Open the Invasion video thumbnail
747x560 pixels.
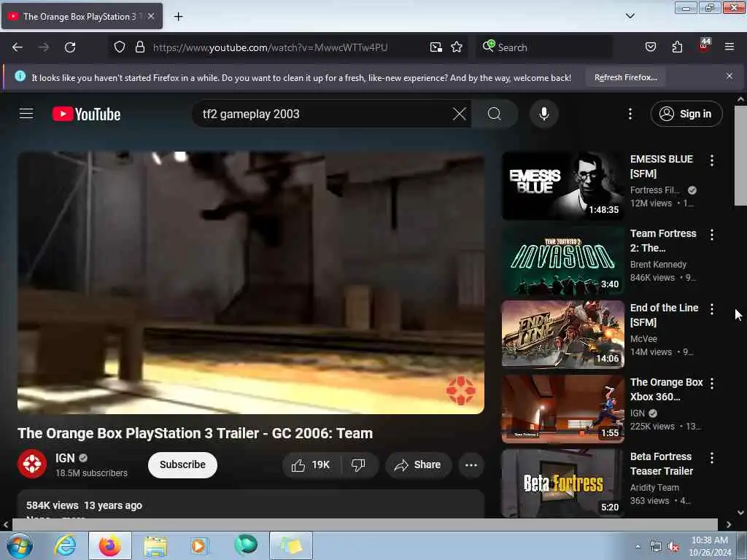click(x=562, y=260)
